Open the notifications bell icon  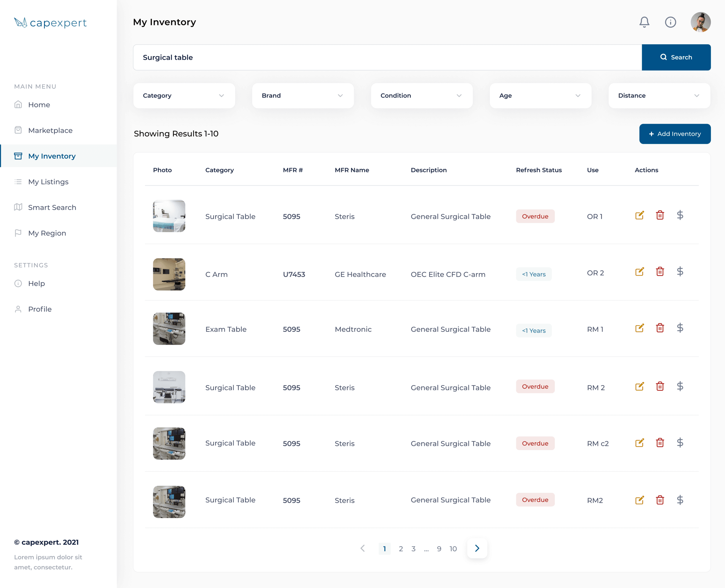pyautogui.click(x=644, y=22)
